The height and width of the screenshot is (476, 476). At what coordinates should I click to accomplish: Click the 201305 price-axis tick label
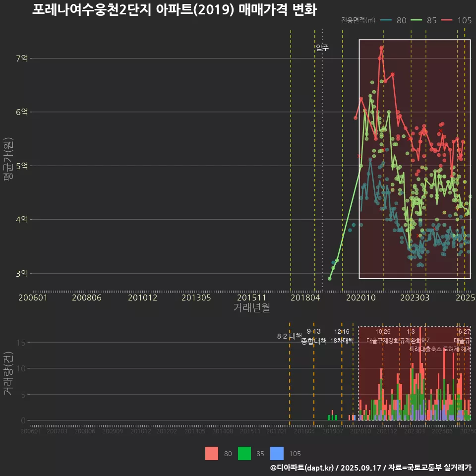click(x=196, y=297)
